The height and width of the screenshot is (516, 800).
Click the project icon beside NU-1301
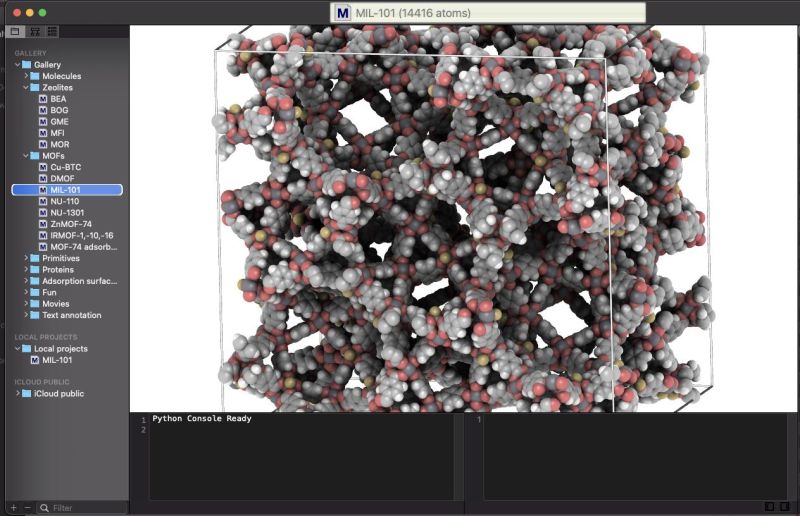point(43,213)
